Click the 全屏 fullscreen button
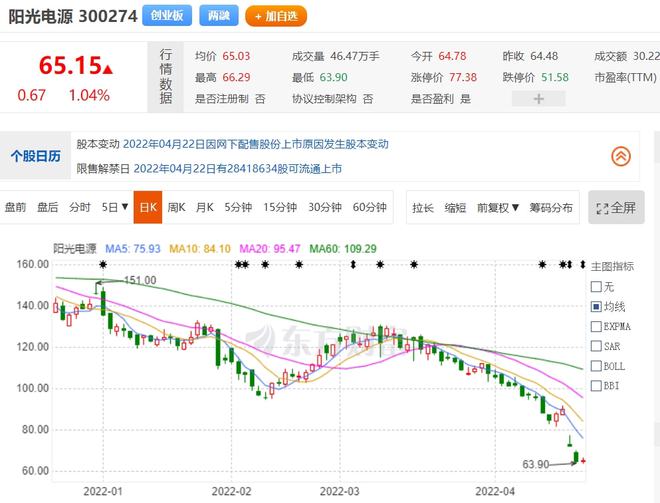 pos(616,208)
